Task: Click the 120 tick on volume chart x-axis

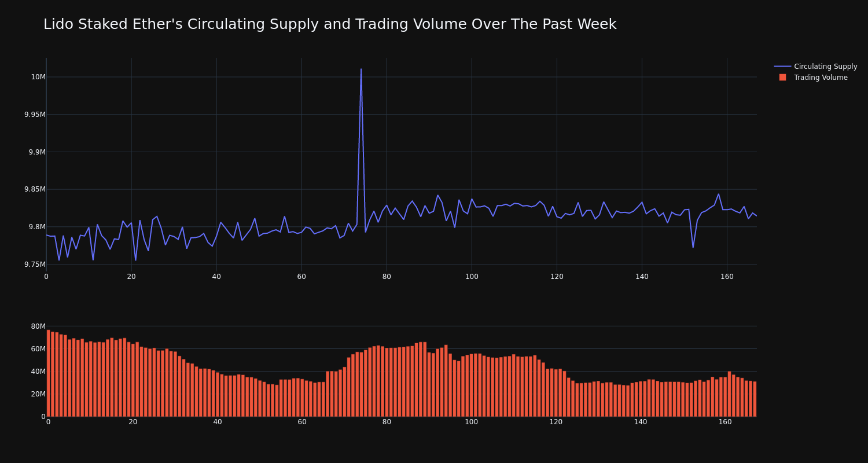Action: [556, 422]
